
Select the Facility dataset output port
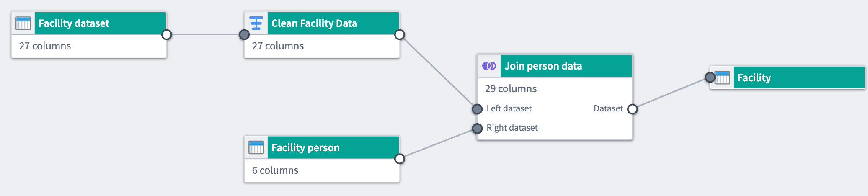pos(167,35)
